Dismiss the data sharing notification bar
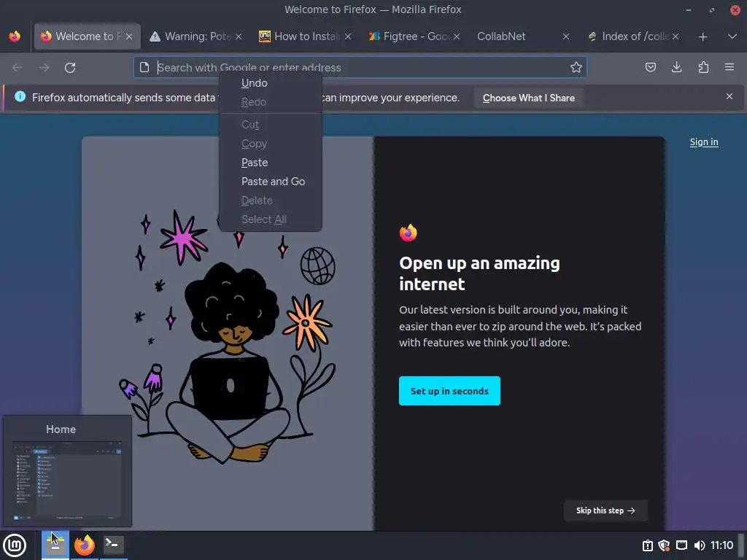The height and width of the screenshot is (560, 747). (729, 96)
